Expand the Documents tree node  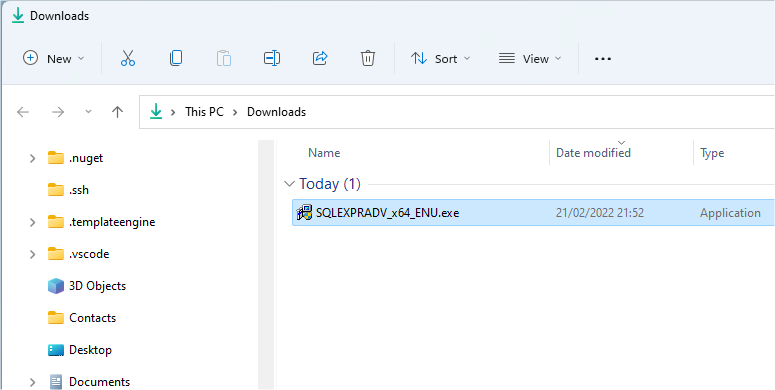(33, 382)
